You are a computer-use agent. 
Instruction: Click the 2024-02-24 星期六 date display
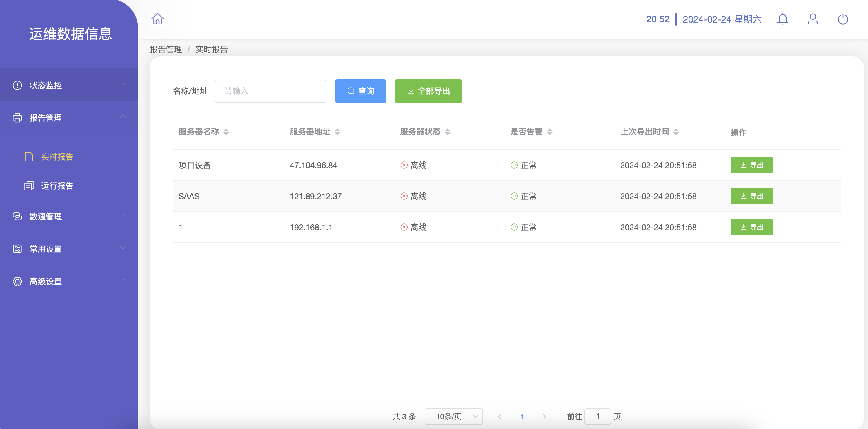tap(722, 19)
